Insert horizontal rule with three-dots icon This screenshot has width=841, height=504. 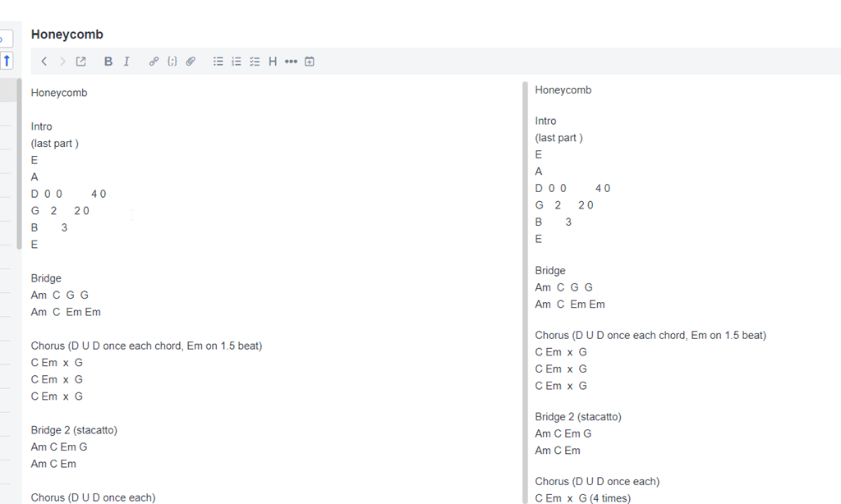click(291, 62)
